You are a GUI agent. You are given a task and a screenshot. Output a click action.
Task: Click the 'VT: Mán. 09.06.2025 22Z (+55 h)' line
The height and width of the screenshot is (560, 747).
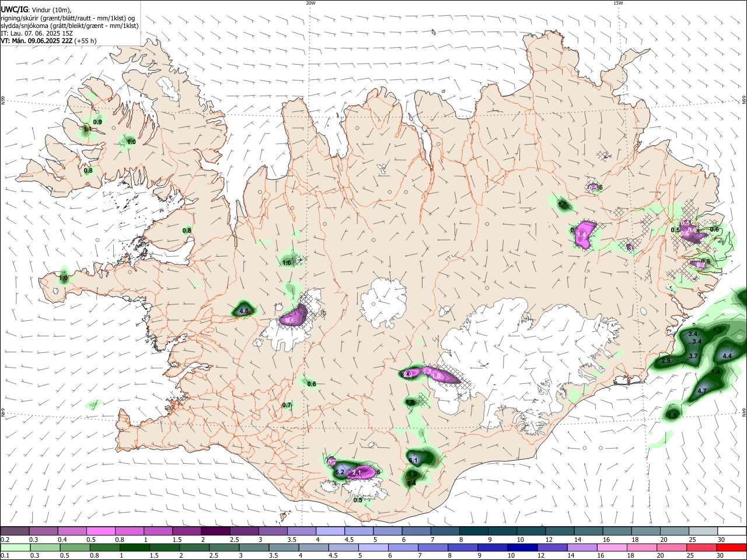tap(48, 41)
